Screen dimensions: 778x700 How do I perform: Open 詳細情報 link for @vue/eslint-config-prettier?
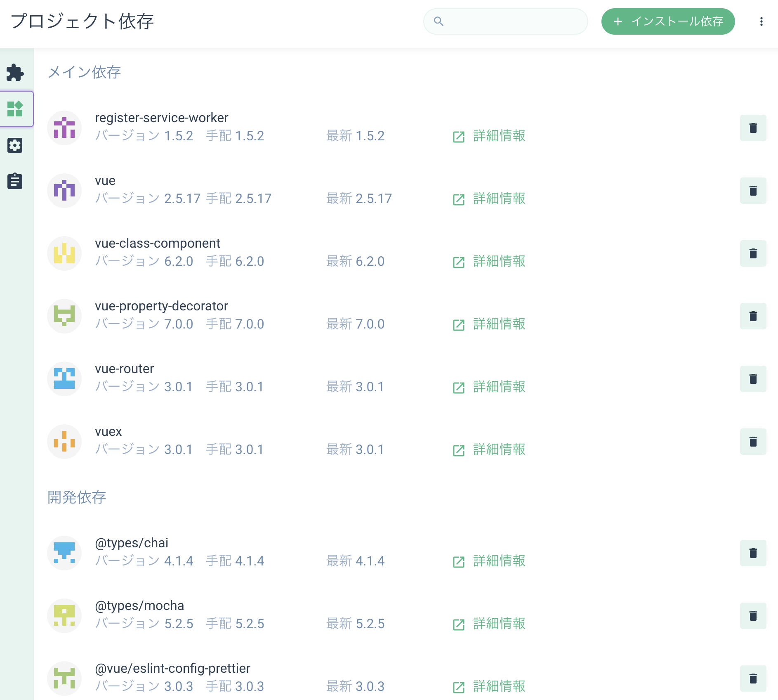(x=489, y=686)
